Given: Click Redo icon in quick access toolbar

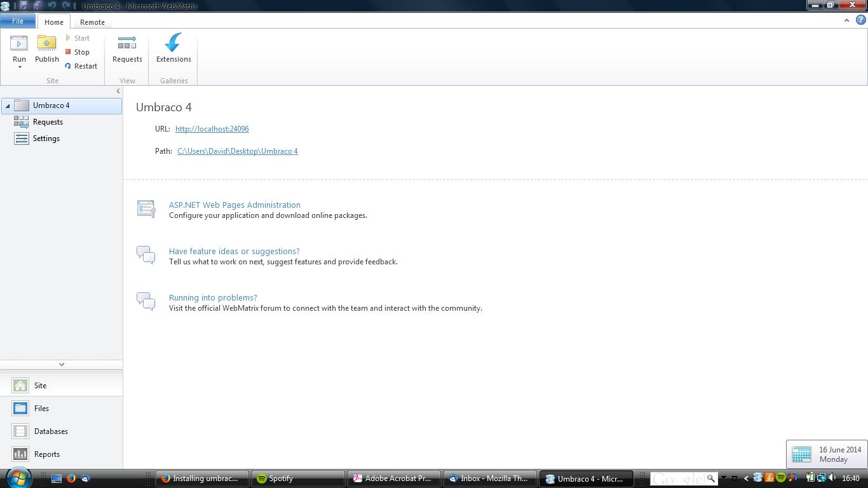Looking at the screenshot, I should 65,6.
